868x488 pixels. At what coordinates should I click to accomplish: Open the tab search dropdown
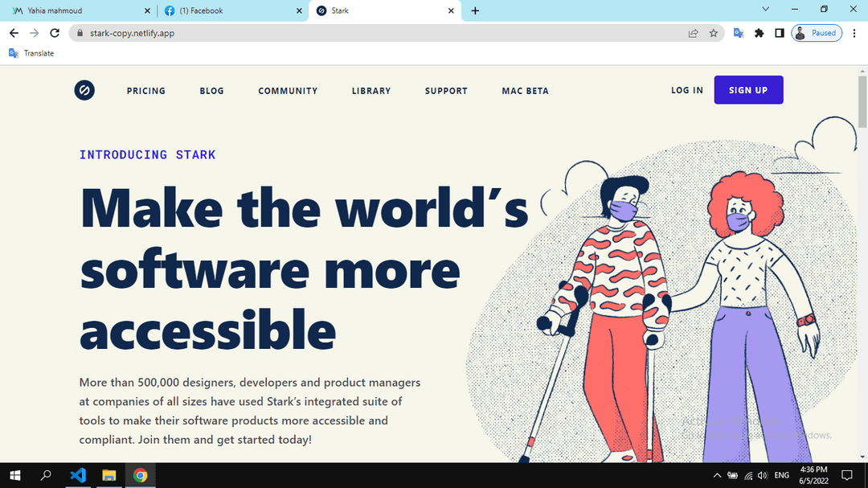click(x=766, y=10)
